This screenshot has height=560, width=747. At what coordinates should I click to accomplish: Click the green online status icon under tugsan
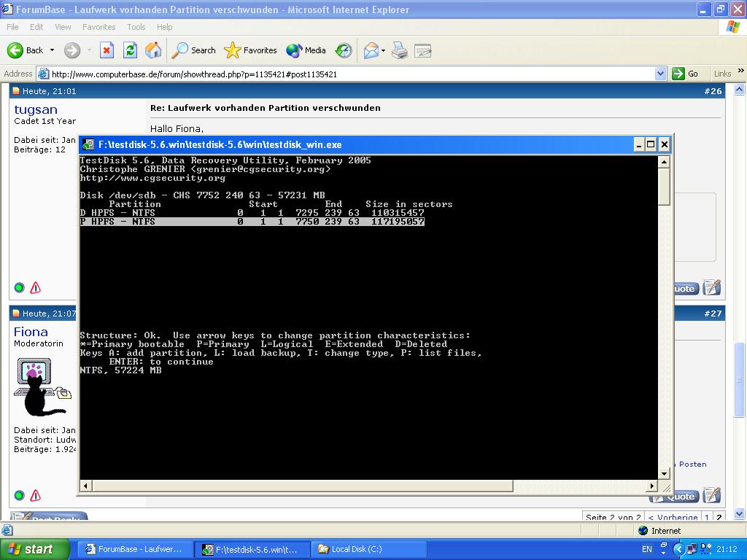click(19, 287)
